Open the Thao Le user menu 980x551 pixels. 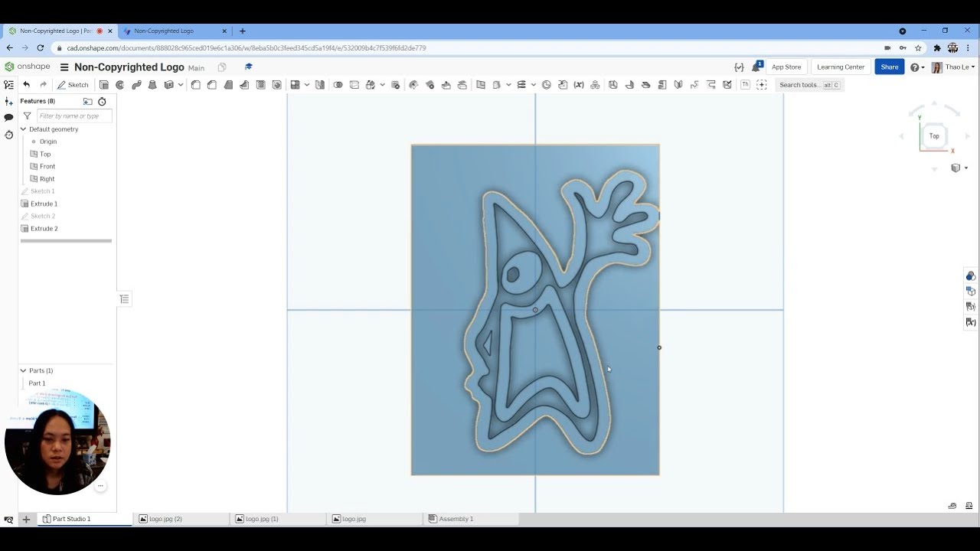pos(953,67)
